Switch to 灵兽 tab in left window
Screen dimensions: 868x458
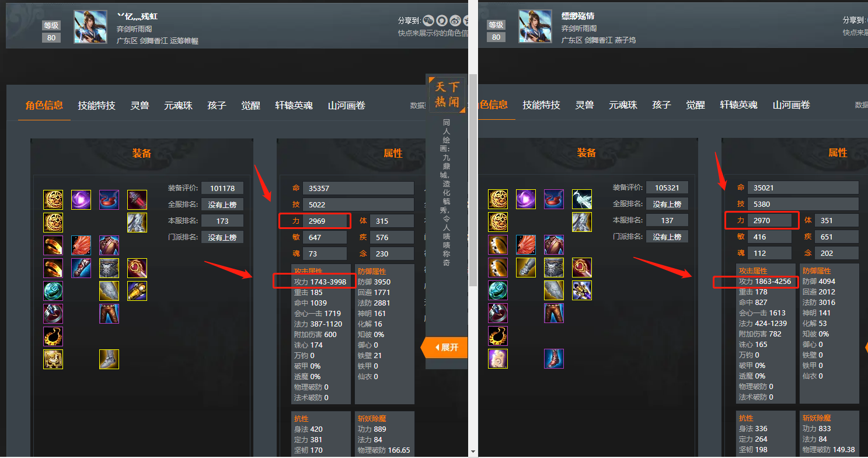tap(140, 106)
